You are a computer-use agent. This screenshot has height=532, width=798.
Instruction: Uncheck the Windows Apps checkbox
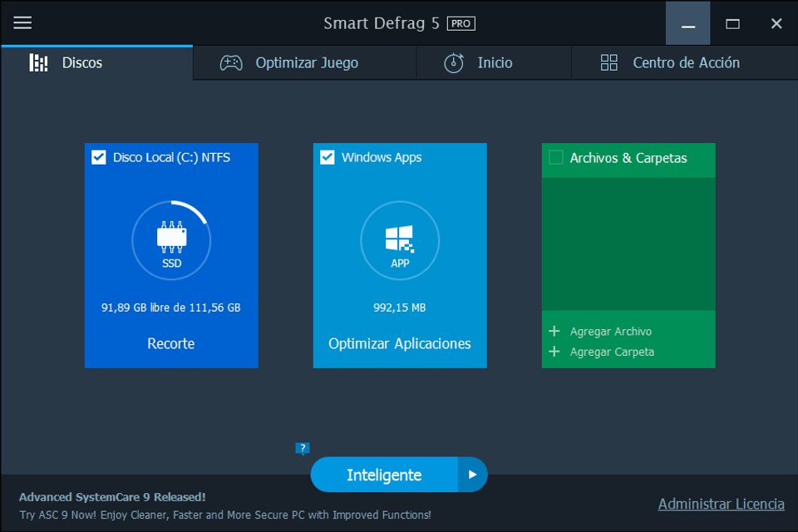click(328, 157)
